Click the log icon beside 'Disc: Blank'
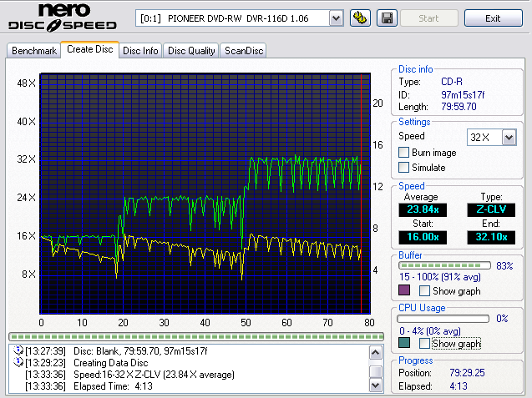This screenshot has width=532, height=398. [x=17, y=351]
